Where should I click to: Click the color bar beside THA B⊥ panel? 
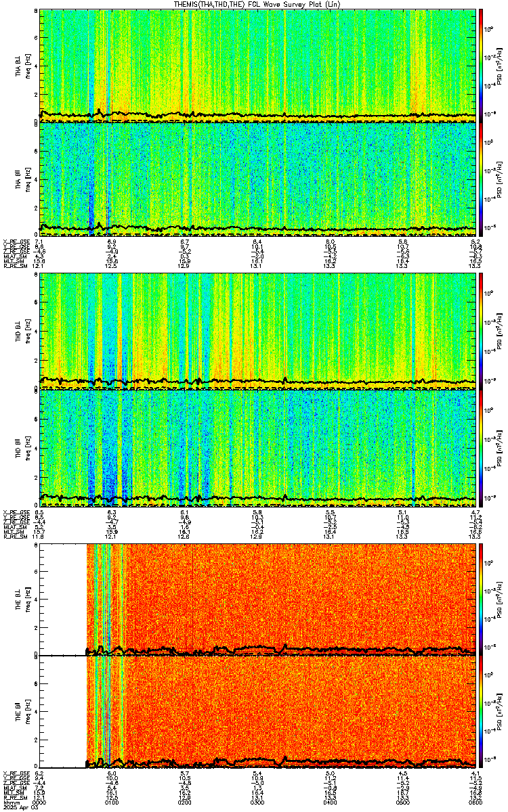click(481, 65)
